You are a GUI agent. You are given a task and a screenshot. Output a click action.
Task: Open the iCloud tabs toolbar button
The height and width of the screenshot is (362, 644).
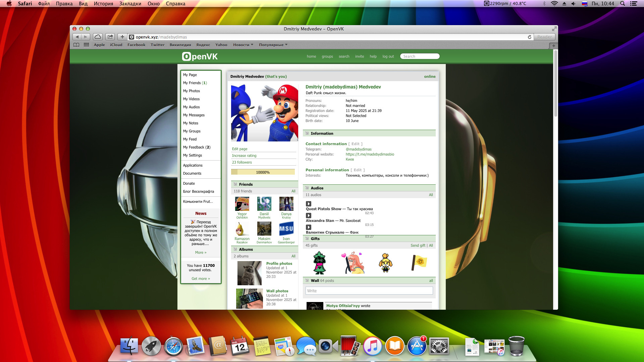click(x=98, y=37)
